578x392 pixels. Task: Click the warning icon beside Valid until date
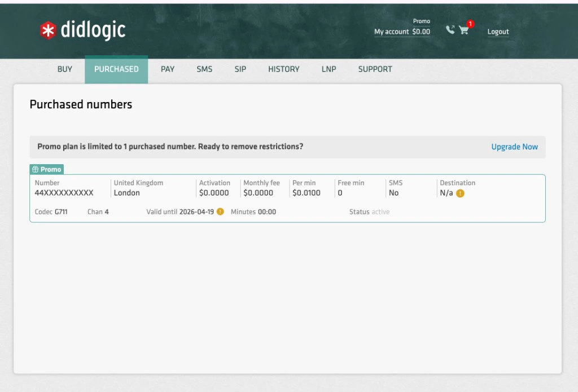[x=220, y=212]
